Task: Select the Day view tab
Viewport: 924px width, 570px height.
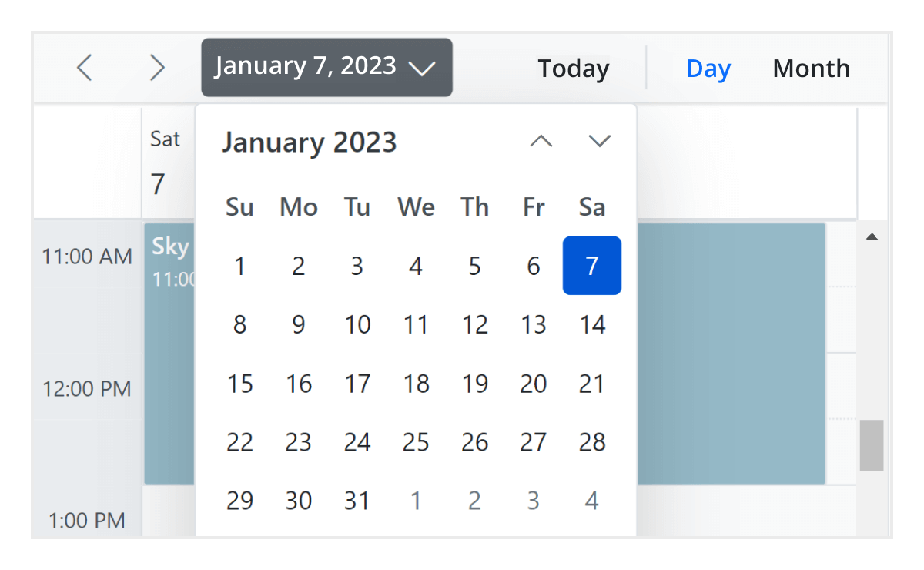Action: click(708, 68)
